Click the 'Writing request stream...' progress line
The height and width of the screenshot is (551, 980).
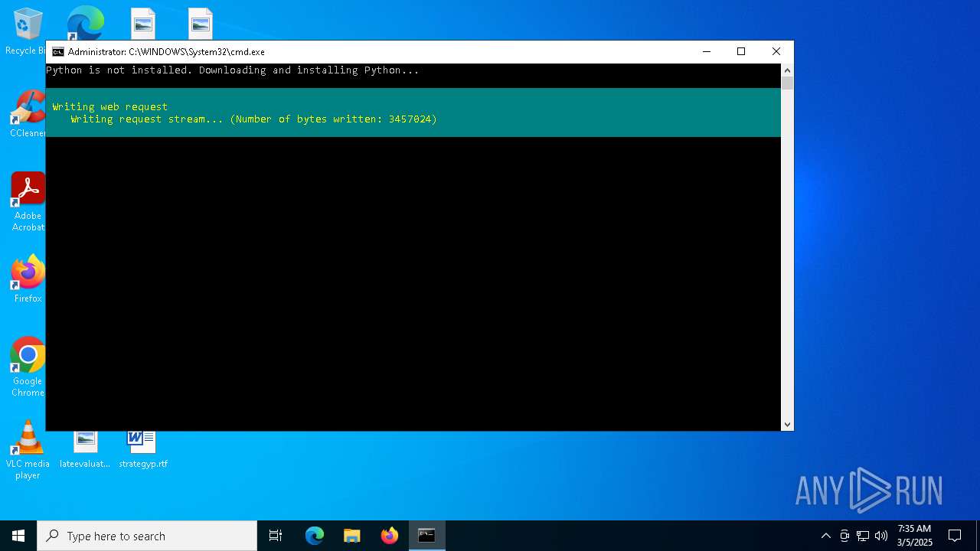point(254,119)
